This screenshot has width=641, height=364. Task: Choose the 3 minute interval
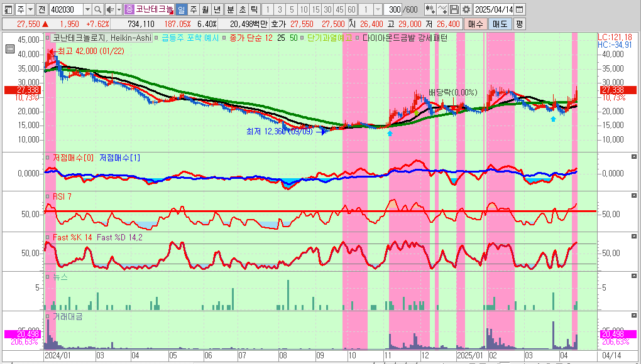pyautogui.click(x=280, y=9)
